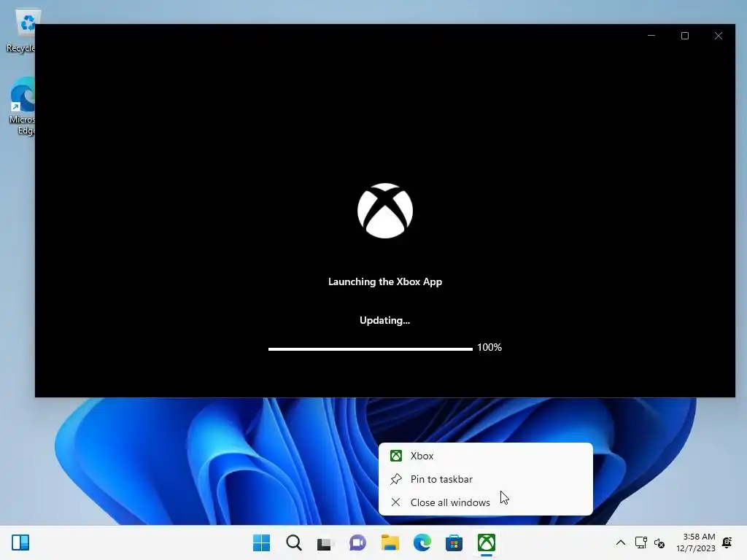Viewport: 747px width, 560px height.
Task: Minimize the Xbox launcher window
Action: point(651,36)
